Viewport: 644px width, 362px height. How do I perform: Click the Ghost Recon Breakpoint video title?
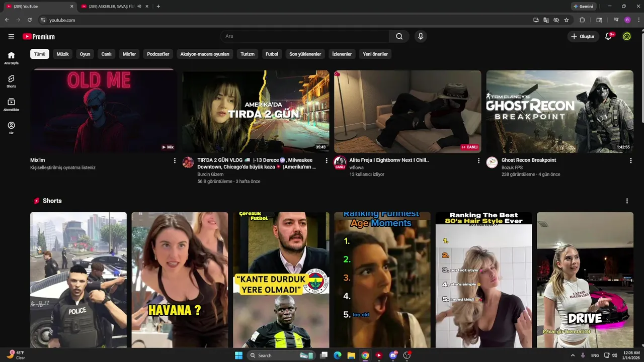(x=529, y=160)
